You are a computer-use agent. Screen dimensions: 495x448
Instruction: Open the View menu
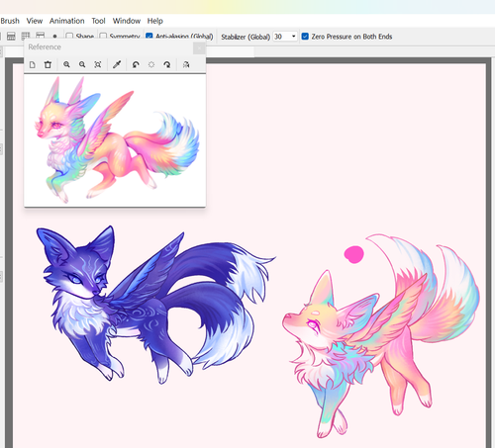[35, 21]
